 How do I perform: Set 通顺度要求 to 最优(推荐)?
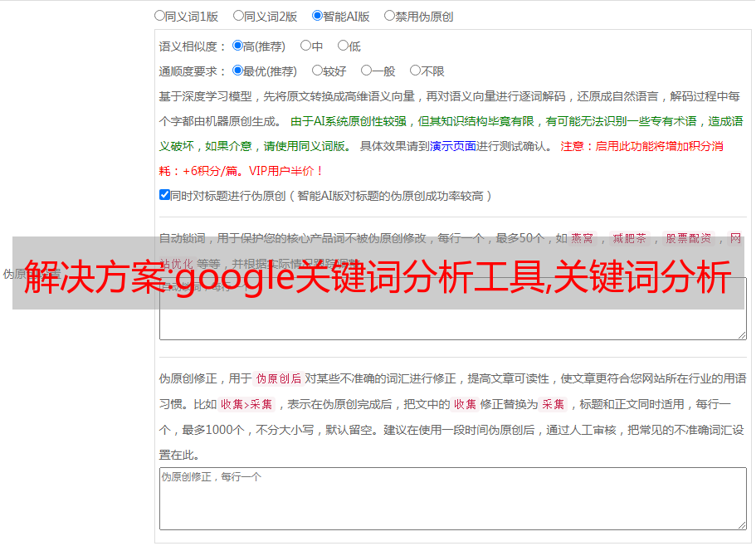[x=237, y=71]
